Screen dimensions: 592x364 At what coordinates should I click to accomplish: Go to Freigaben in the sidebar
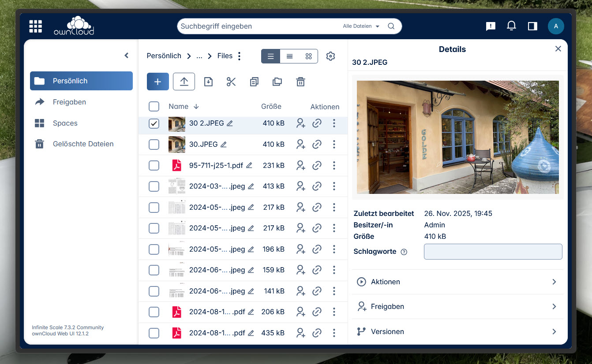click(69, 102)
